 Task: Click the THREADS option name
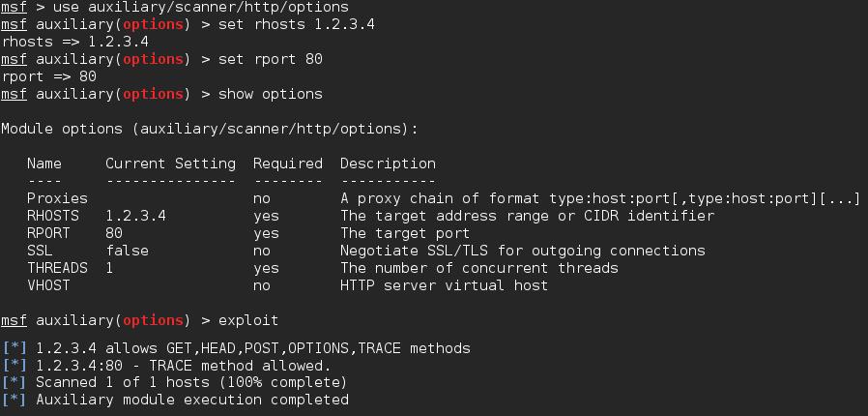click(58, 268)
